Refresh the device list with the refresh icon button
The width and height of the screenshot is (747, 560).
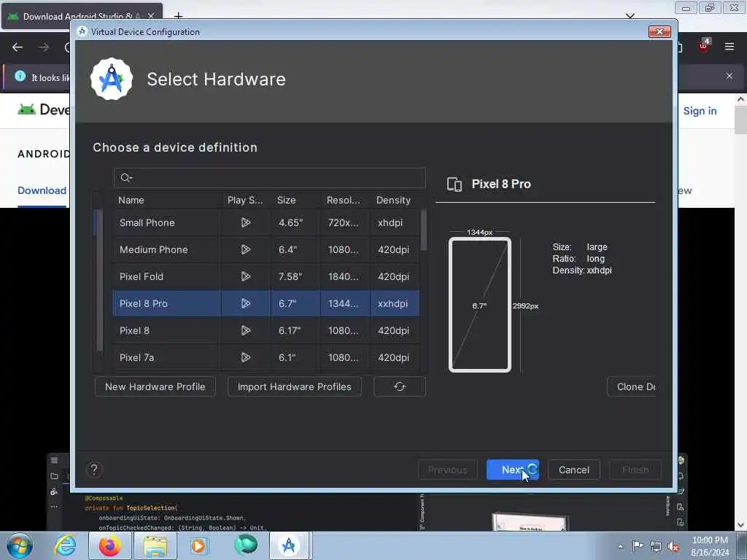pos(400,386)
